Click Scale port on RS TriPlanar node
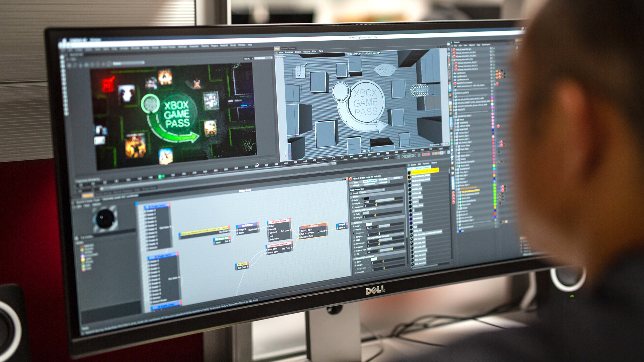Screen dimensions: 644x362 (237, 233)
